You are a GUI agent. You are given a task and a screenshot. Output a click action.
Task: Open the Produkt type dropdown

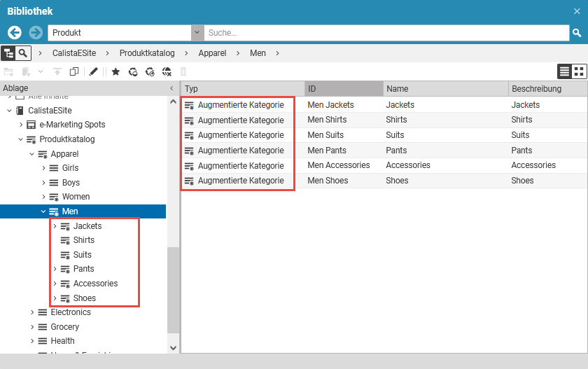[x=197, y=33]
